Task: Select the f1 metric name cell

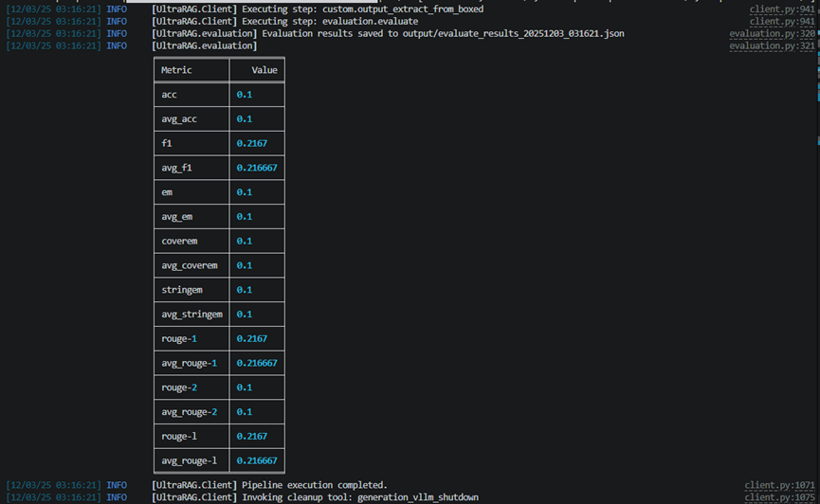Action: (191, 143)
